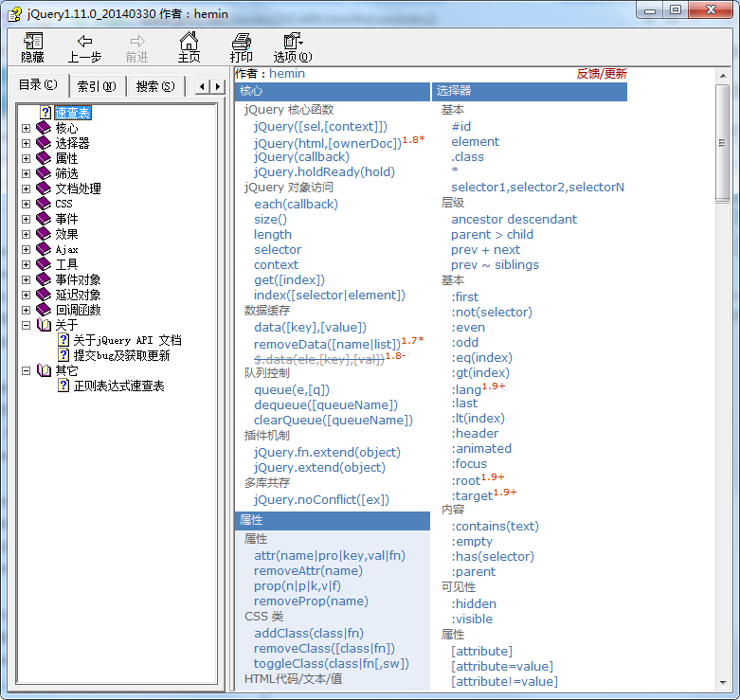740x700 pixels.
Task: Expand the 选择器 tree node
Action: (27, 143)
